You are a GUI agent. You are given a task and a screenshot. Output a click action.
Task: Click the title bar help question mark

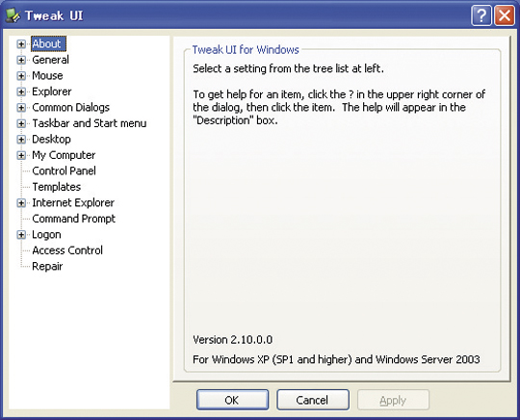tap(481, 15)
